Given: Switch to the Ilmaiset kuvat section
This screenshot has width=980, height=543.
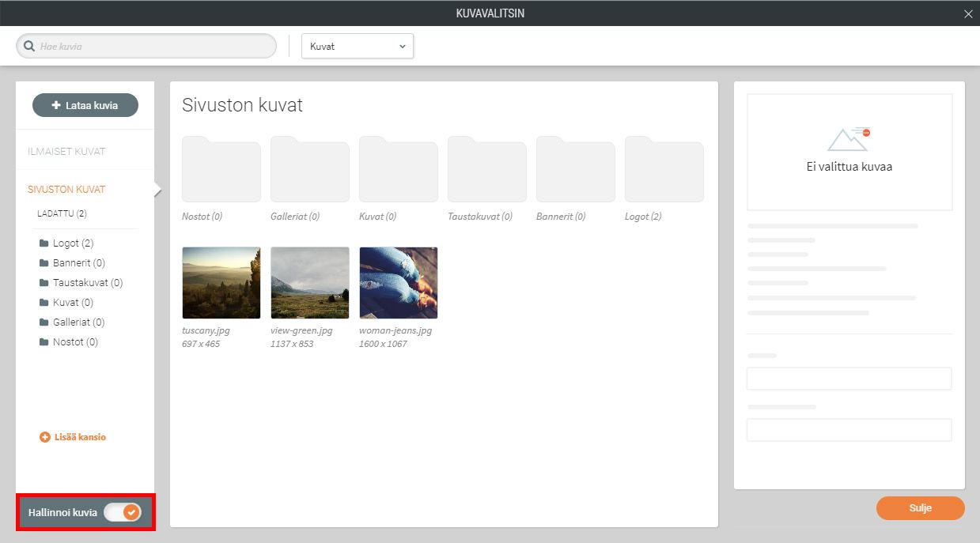Looking at the screenshot, I should point(66,151).
